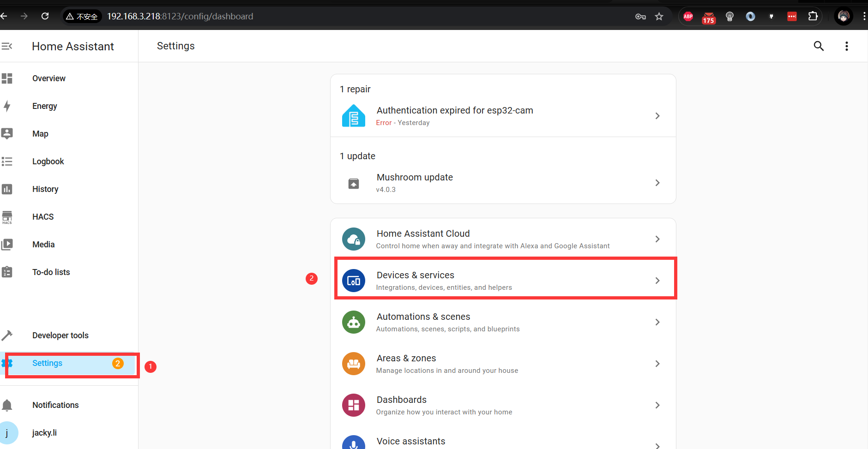Screen dimensions: 868x449
Task: Collapse the sidebar with the menu icon
Action: (7, 46)
